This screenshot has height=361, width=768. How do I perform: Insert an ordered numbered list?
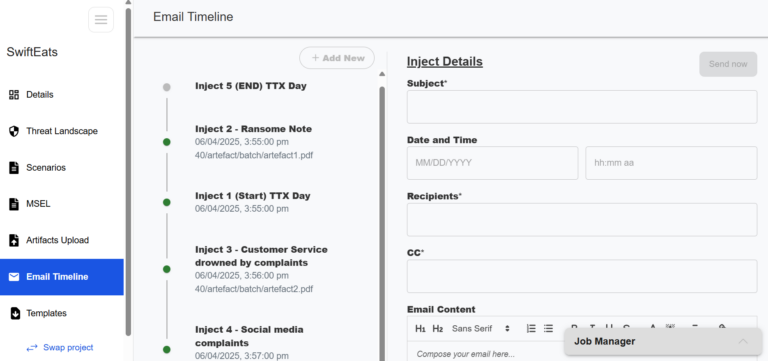pos(531,329)
